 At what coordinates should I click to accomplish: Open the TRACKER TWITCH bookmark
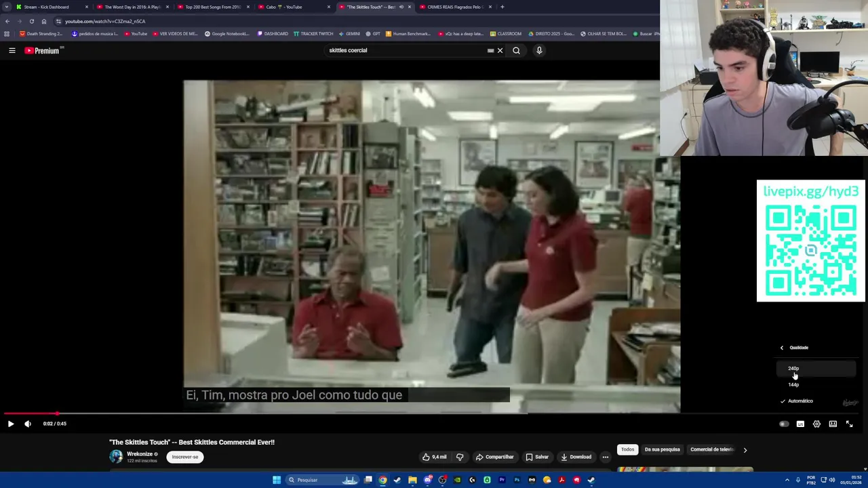(313, 33)
